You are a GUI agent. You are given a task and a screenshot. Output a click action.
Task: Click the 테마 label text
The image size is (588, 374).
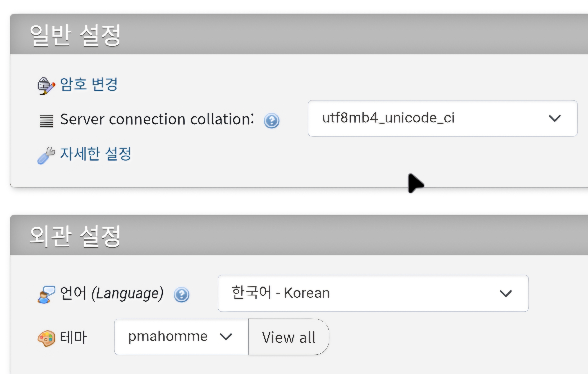pyautogui.click(x=73, y=338)
